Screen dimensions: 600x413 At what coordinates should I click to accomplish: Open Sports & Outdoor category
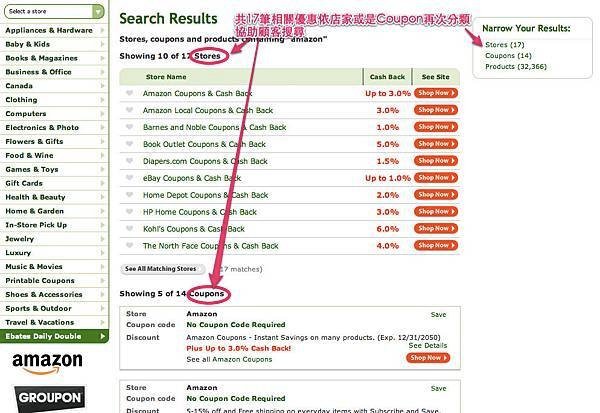click(54, 308)
